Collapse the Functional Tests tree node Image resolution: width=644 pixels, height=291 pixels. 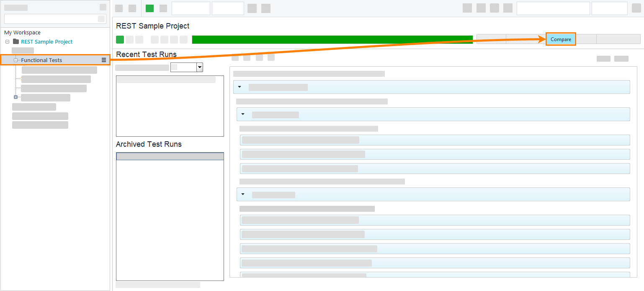[x=15, y=60]
